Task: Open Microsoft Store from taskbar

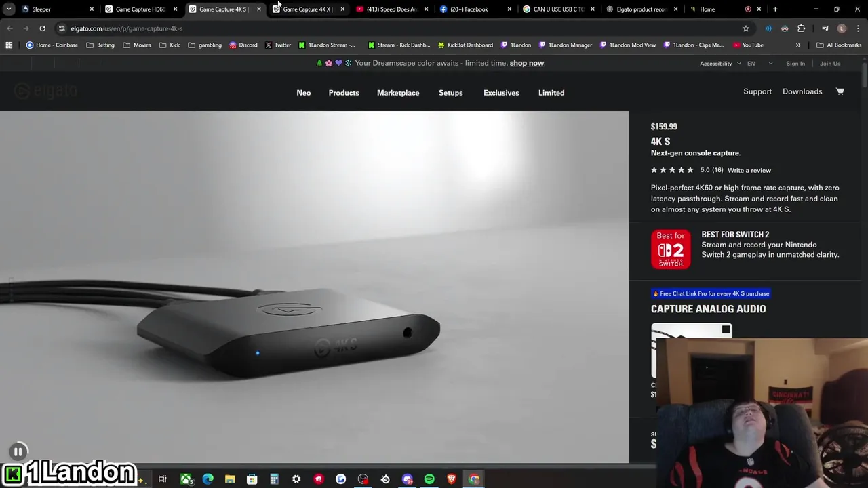Action: 252,479
